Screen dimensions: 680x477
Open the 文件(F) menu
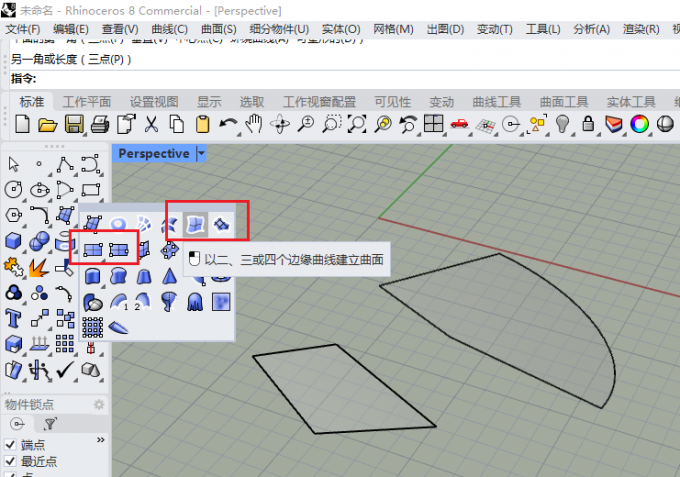click(x=23, y=29)
